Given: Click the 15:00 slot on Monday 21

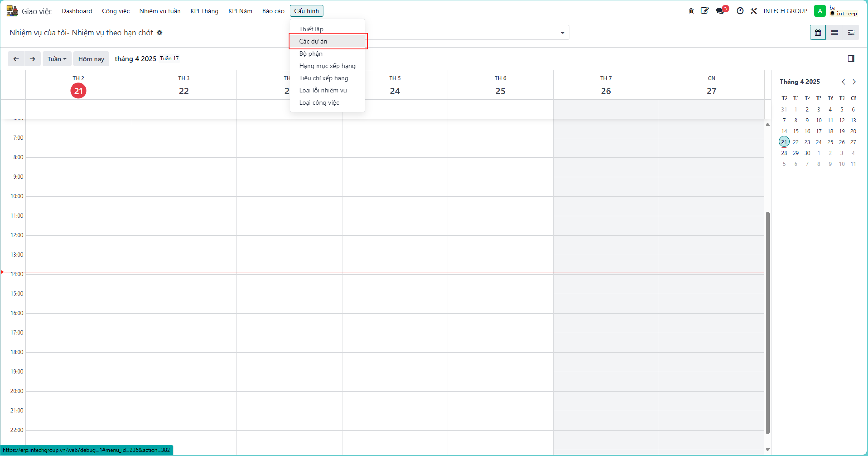Looking at the screenshot, I should tap(78, 303).
